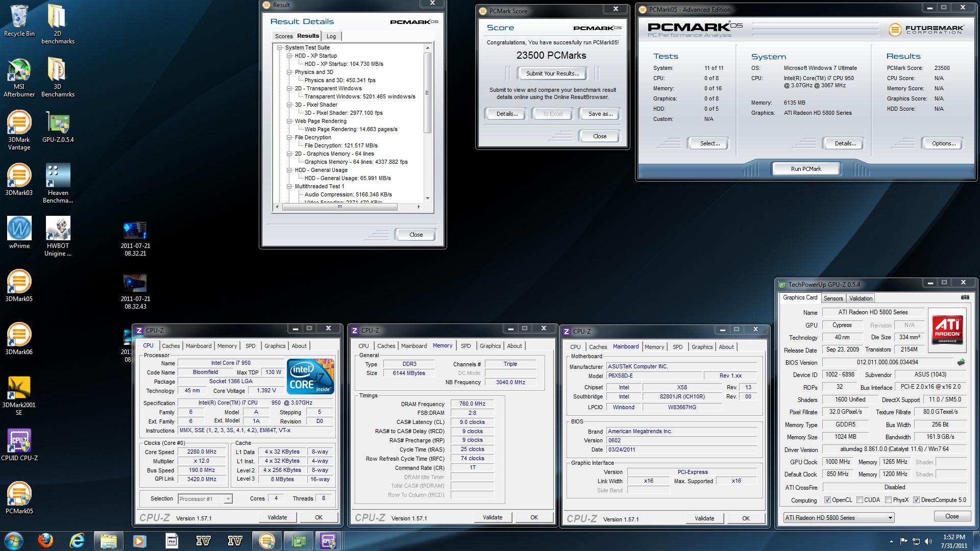
Task: Open the 3DMark2001 SE desktop shortcut
Action: pos(19,395)
